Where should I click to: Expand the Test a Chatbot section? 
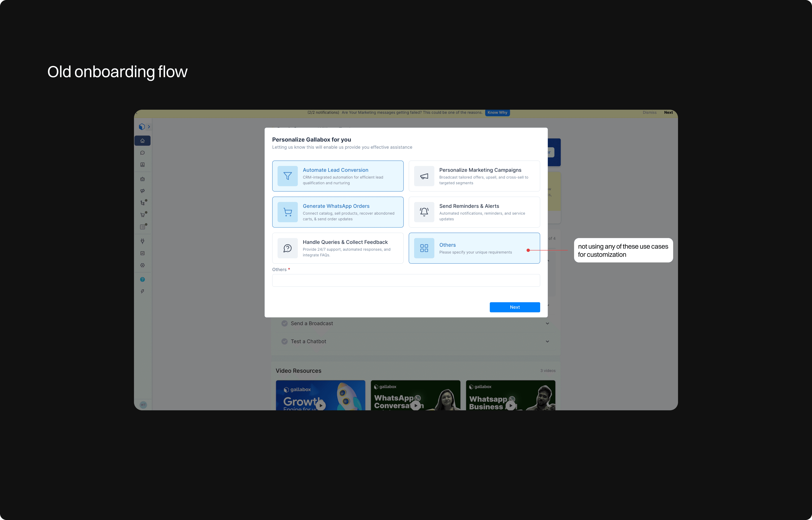[x=547, y=341]
